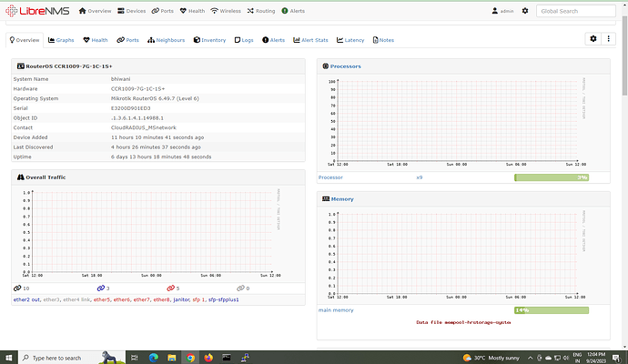Open the ether5 port link
This screenshot has width=628, height=364.
[x=102, y=299]
